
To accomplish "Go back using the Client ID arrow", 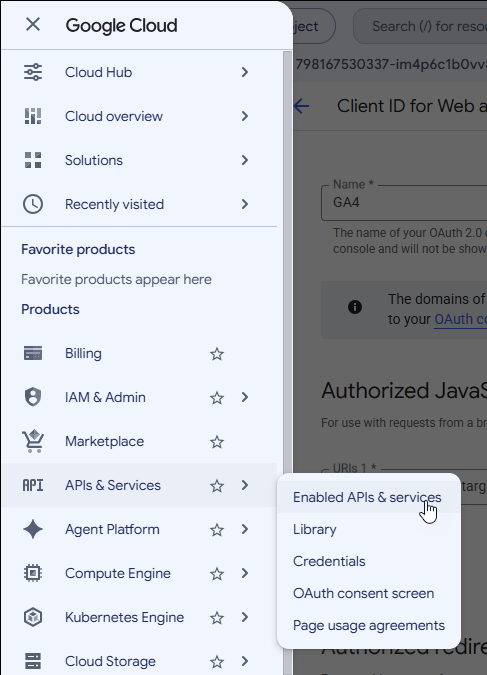I will coord(301,106).
